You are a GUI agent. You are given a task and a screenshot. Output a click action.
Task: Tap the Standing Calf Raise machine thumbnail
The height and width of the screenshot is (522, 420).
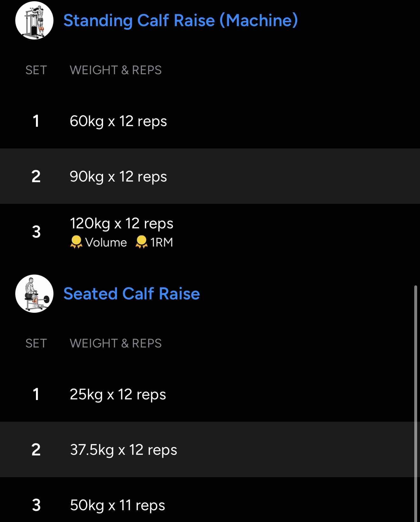pos(34,20)
